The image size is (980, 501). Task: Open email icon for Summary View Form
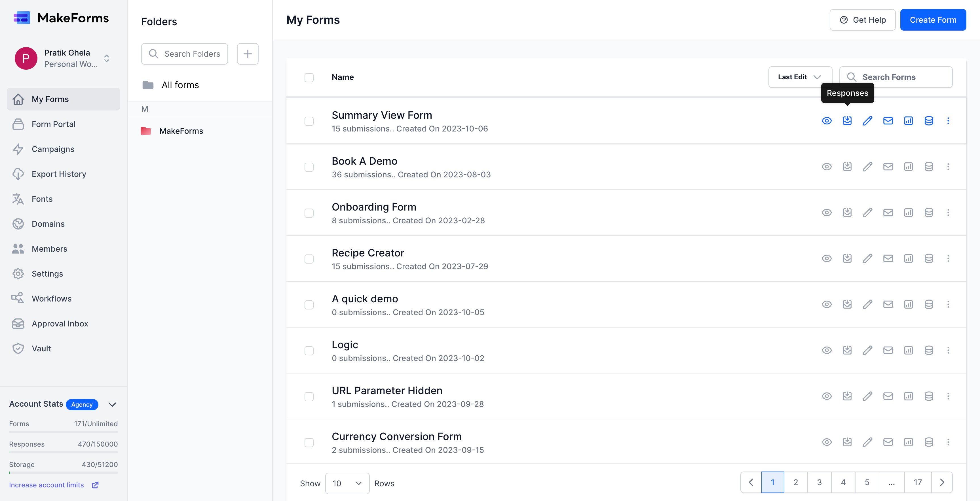click(x=888, y=121)
